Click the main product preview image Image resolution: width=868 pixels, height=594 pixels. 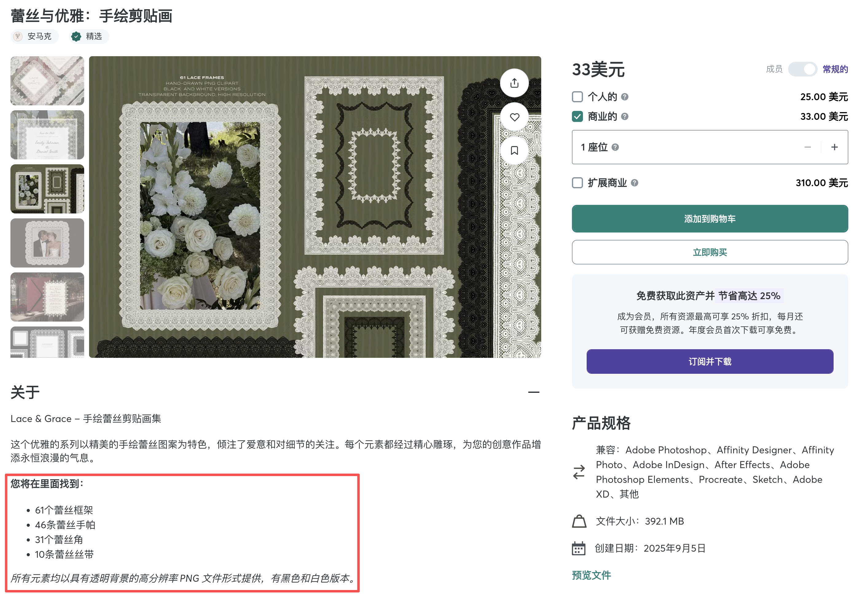point(315,207)
